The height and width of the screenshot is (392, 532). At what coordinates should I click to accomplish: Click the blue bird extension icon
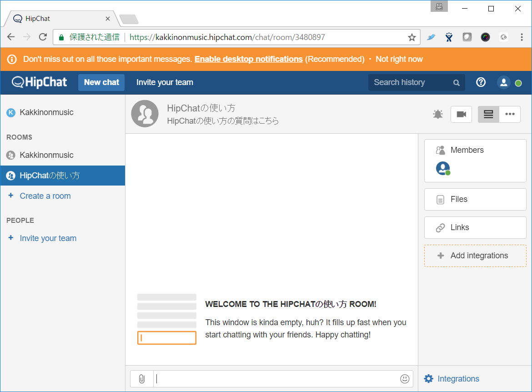pos(431,37)
